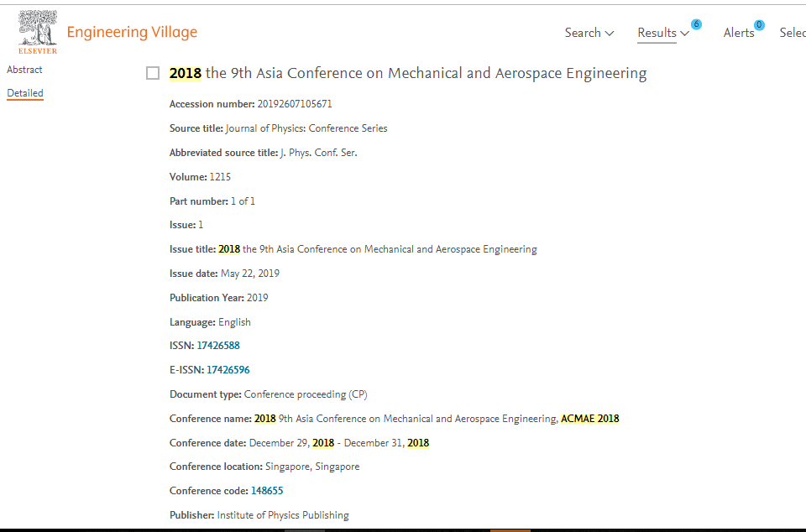Click the ISSN link 17426588
This screenshot has height=532, width=806.
click(x=218, y=346)
